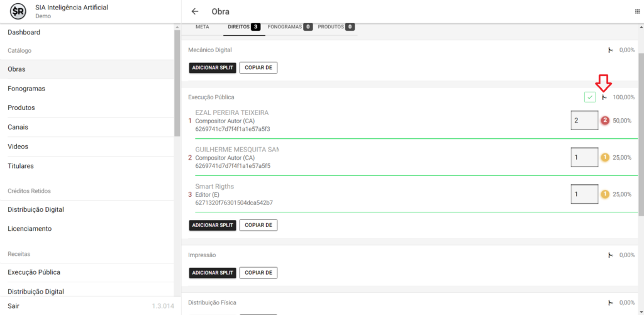Select Licenciamento from the sidebar
This screenshot has width=644, height=315.
tap(30, 229)
